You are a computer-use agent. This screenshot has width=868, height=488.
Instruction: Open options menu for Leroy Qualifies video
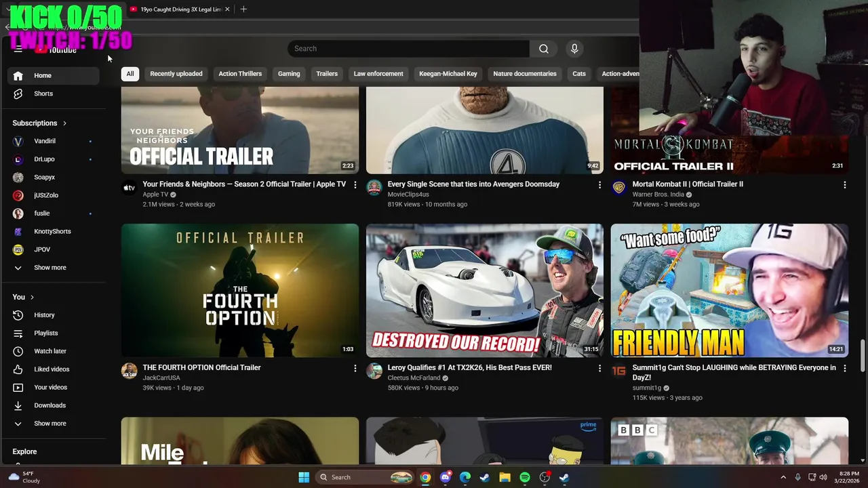pyautogui.click(x=599, y=368)
